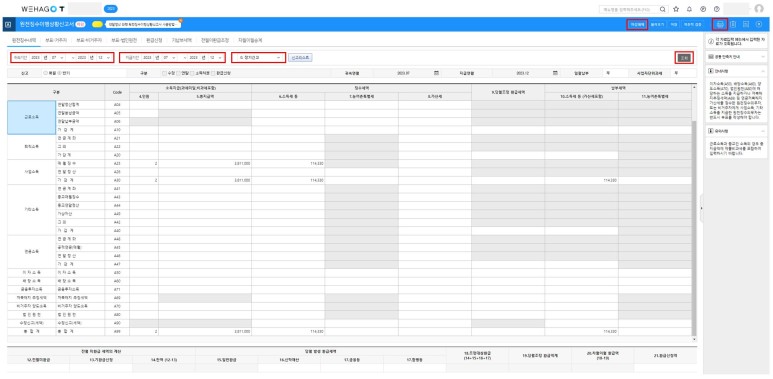Click the search magnifier icon in top bar
773x379 pixels.
click(663, 9)
